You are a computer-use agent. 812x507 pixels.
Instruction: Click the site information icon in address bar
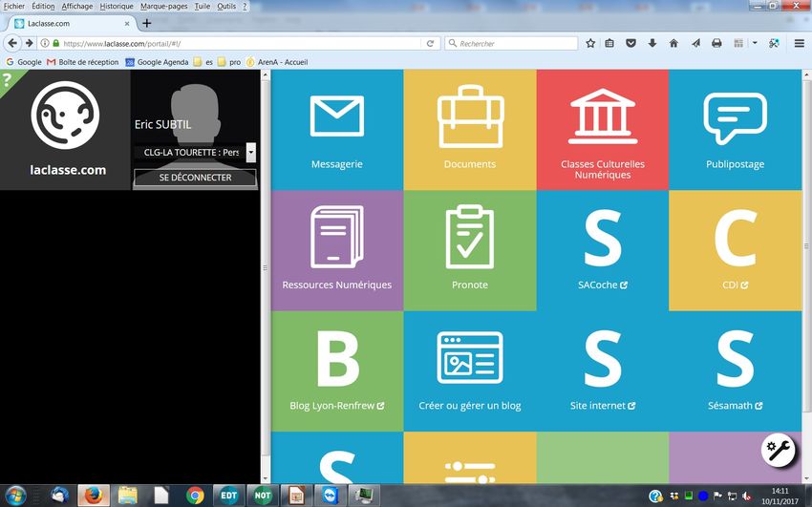[45, 44]
